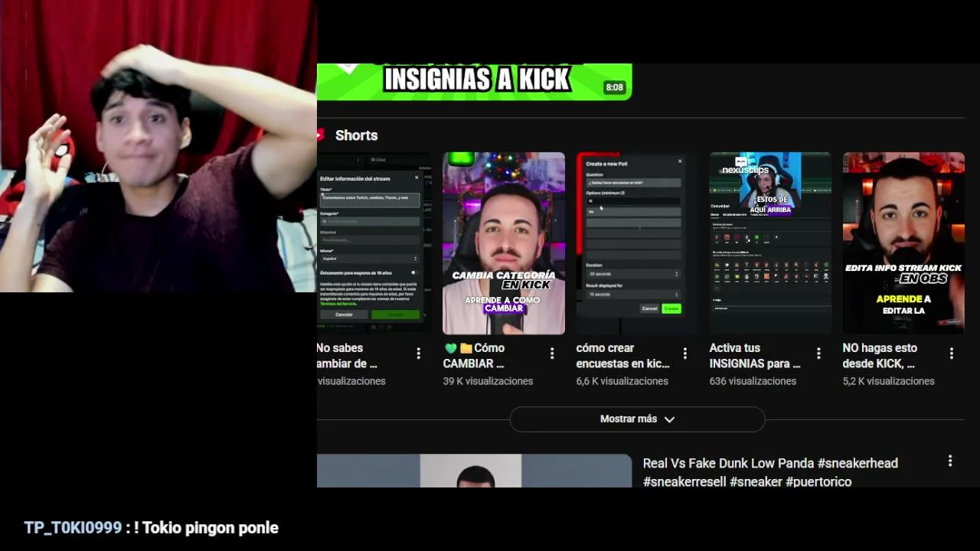Open options menu for 'Activa tus INSIGNIAS' short
980x551 pixels.
[x=818, y=354]
